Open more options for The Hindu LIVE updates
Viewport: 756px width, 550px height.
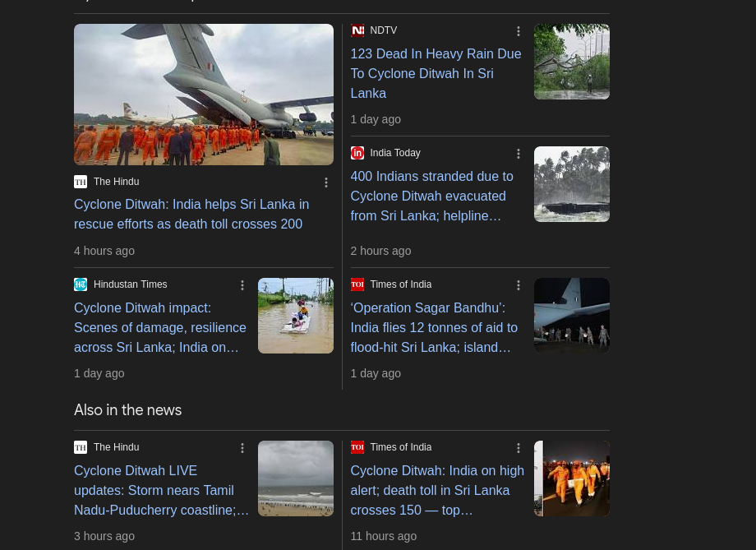[x=242, y=448]
